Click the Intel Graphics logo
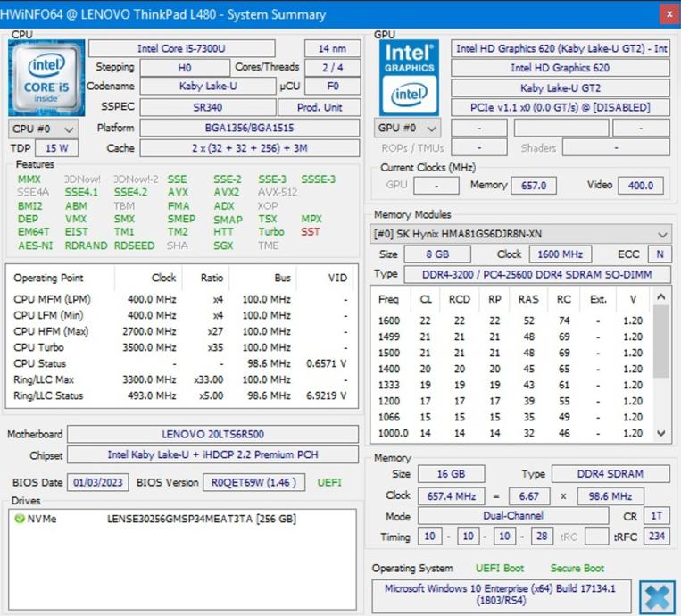The width and height of the screenshot is (681, 616). pyautogui.click(x=410, y=77)
